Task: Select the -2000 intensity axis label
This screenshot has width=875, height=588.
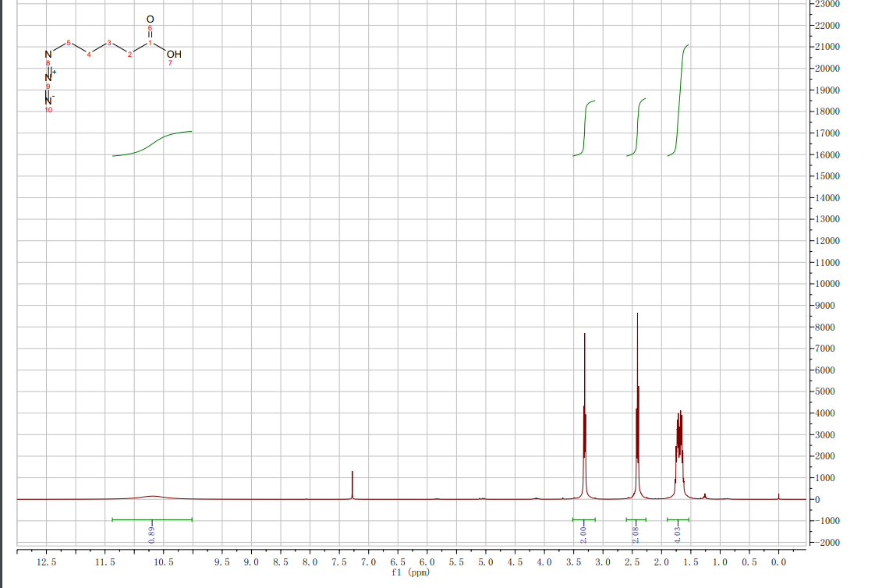Action: [829, 542]
